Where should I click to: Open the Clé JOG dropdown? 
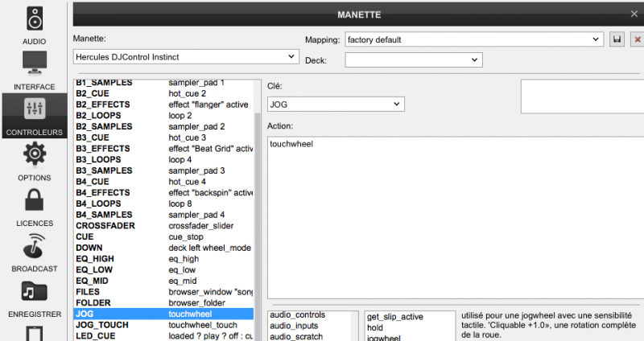[336, 104]
